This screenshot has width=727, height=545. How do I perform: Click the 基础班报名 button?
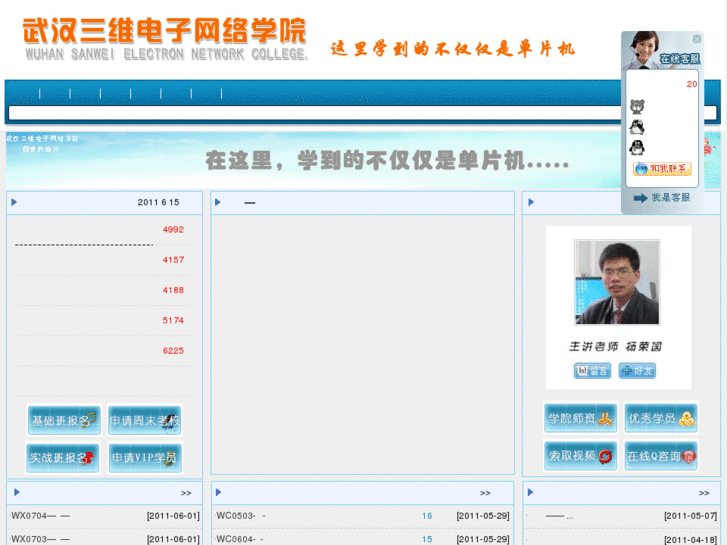click(64, 420)
